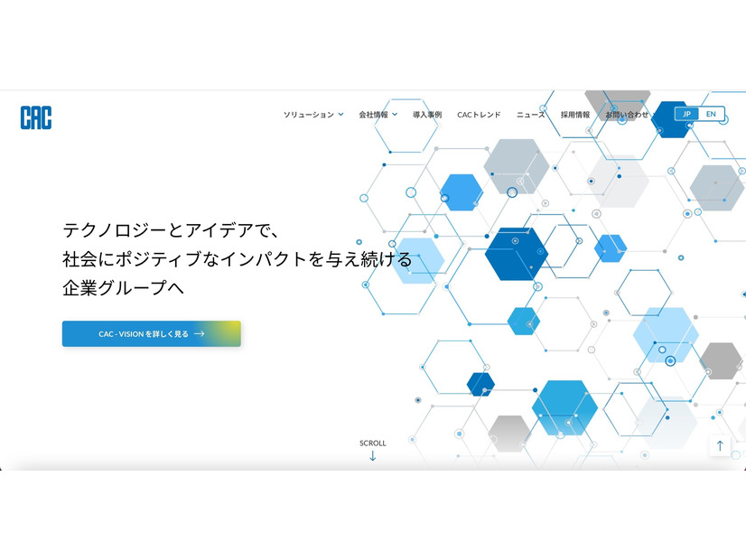Go to 導入事例 in navigation
The height and width of the screenshot is (560, 746).
[x=427, y=115]
